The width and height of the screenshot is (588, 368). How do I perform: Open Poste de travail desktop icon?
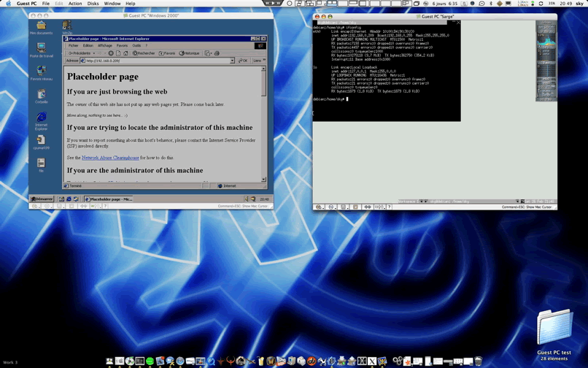click(41, 48)
